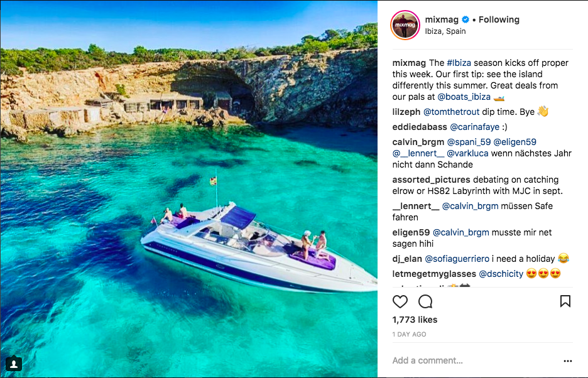Image resolution: width=588 pixels, height=378 pixels.
Task: Open the Ibiza, Spain location link
Action: (x=445, y=31)
